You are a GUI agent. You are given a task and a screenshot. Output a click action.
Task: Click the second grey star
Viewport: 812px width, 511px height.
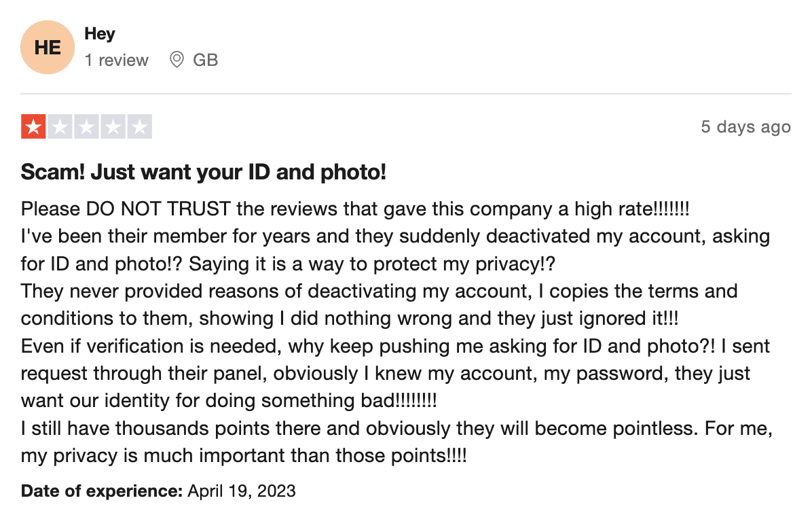(60, 126)
